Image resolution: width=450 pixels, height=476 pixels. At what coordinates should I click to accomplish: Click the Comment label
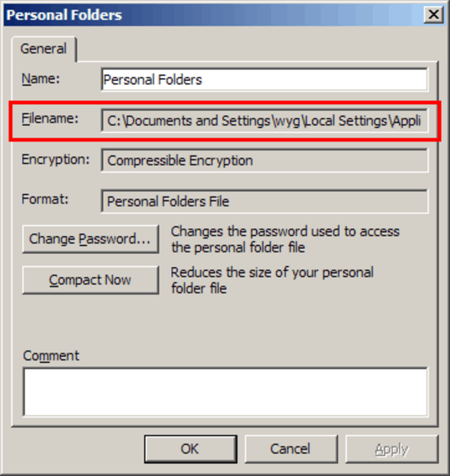(x=51, y=356)
